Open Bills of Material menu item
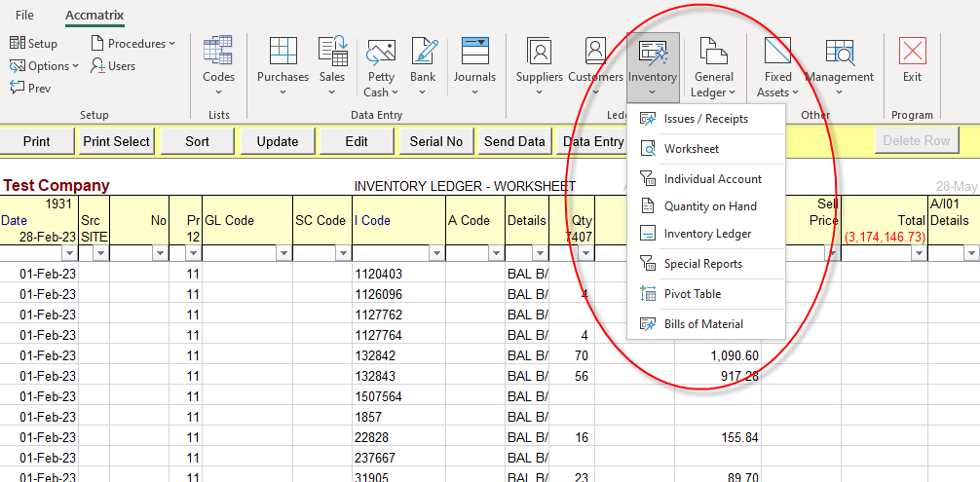Viewport: 980px width, 482px height. 702,324
